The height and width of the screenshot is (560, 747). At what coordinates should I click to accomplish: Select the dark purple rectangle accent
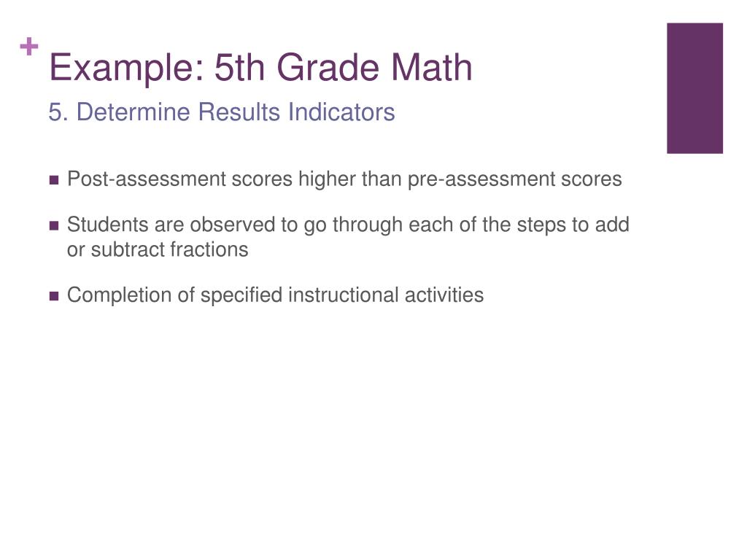pos(694,88)
